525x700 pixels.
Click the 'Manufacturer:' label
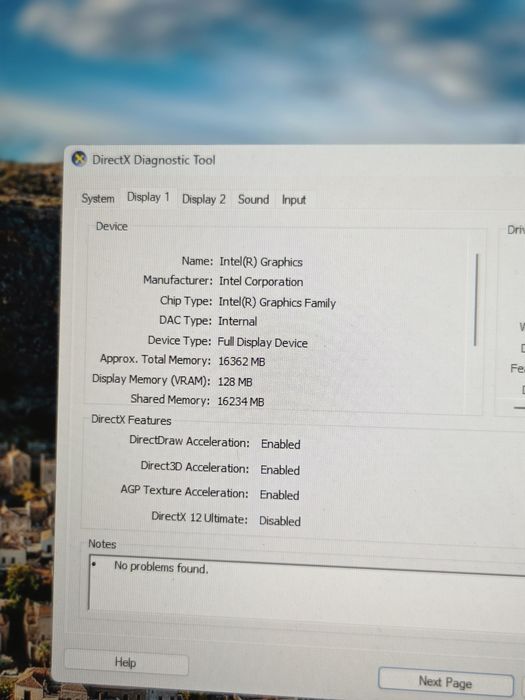click(x=178, y=280)
